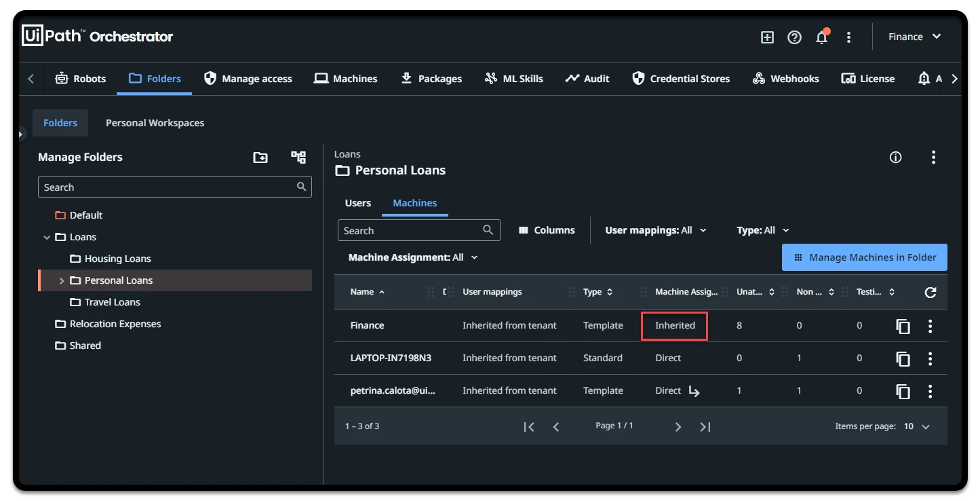Click the UiPath Orchestrator logo
Image resolution: width=980 pixels, height=501 pixels.
coord(98,36)
